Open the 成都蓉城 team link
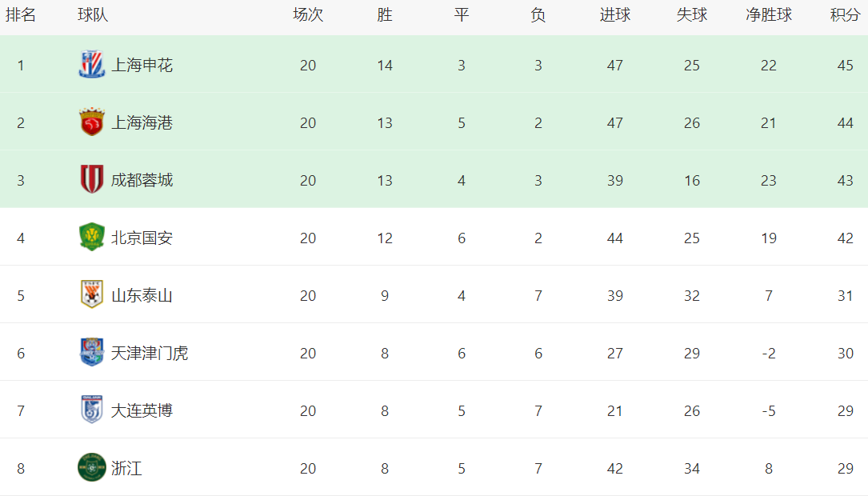The image size is (868, 496). (142, 181)
